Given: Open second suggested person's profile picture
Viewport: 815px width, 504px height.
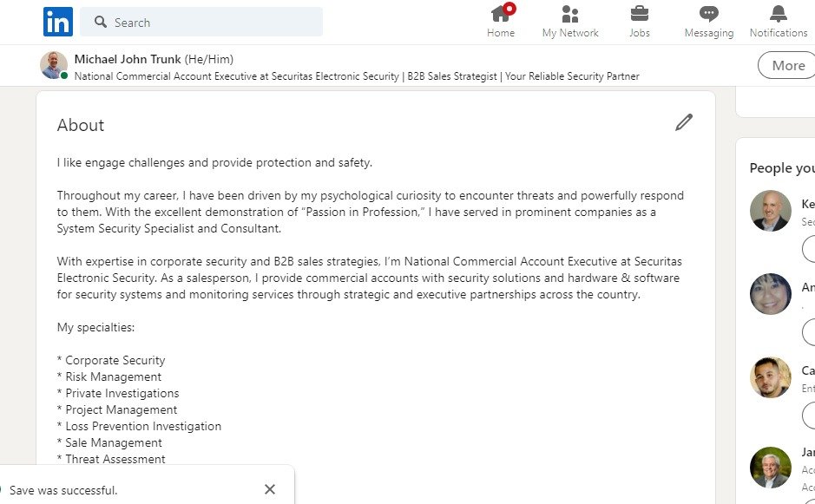Looking at the screenshot, I should click(x=770, y=293).
